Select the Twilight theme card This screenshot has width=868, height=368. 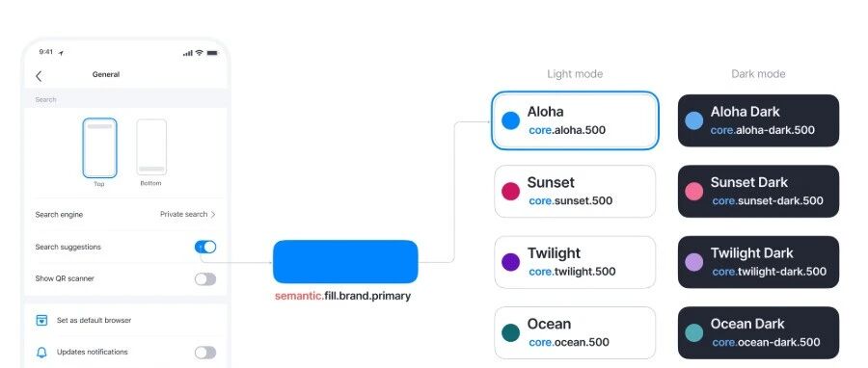[x=575, y=262]
